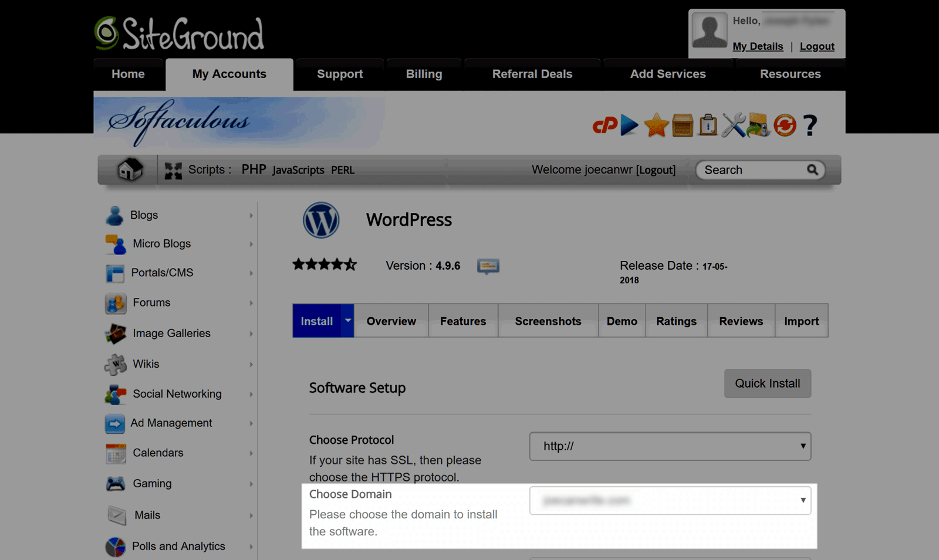Viewport: 939px width, 560px height.
Task: Open the settings tools wrench icon
Action: tap(733, 125)
